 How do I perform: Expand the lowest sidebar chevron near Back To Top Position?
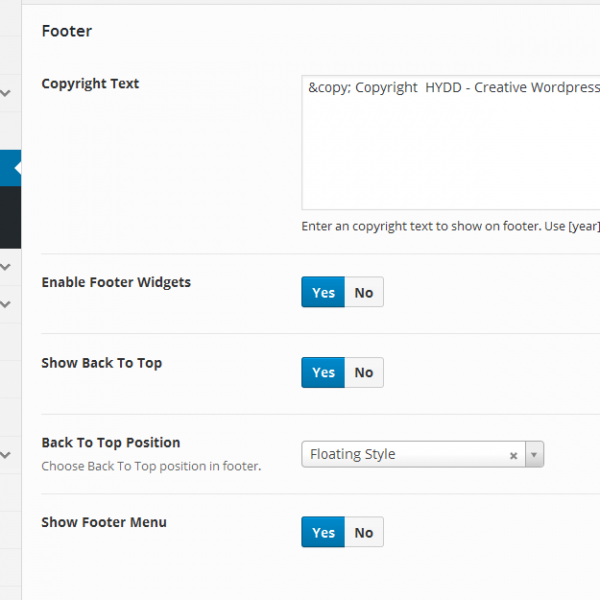[x=6, y=455]
